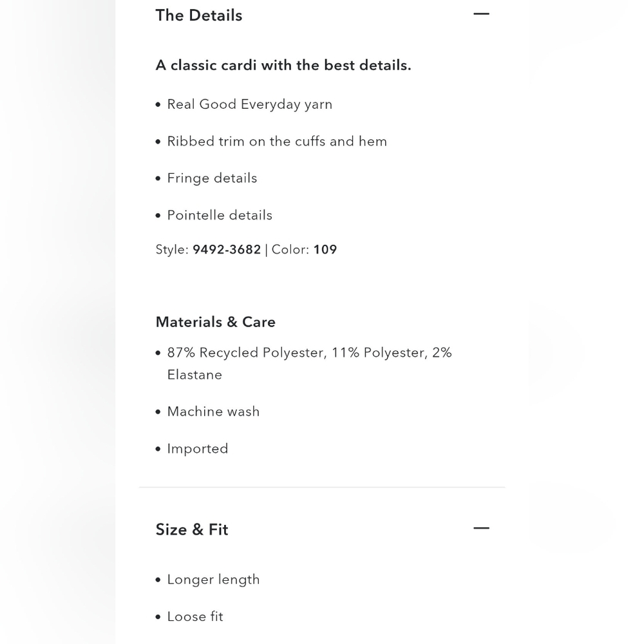Click the Imported bullet item
The image size is (644, 644).
point(198,449)
